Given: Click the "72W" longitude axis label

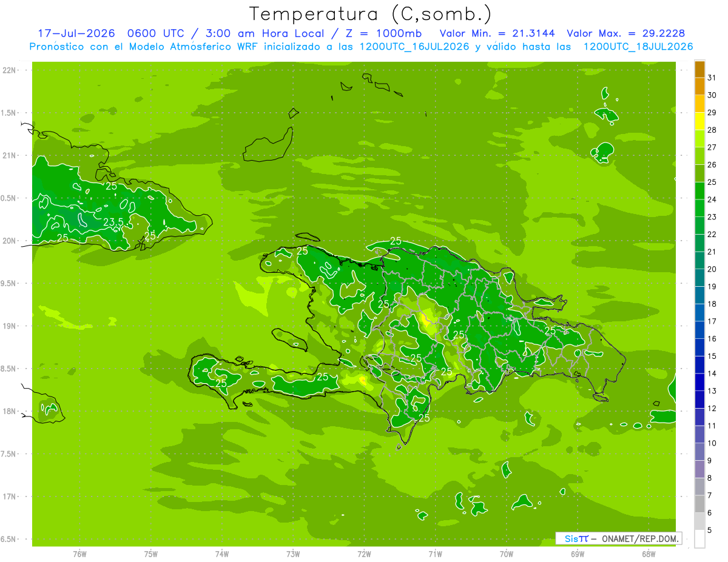Looking at the screenshot, I should (364, 554).
